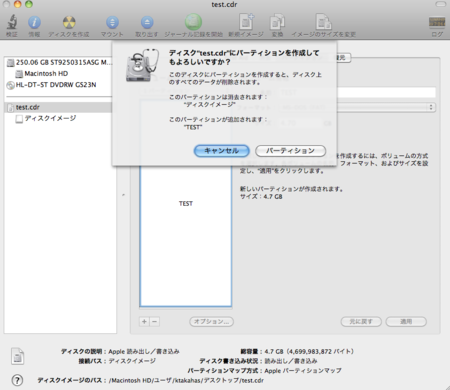Confirm with the パーティション button

coord(290,151)
